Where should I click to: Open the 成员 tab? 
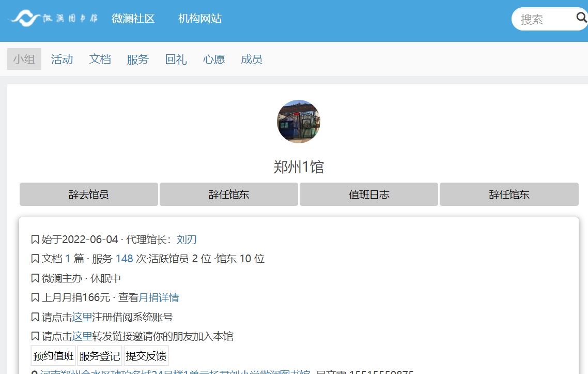(x=252, y=59)
